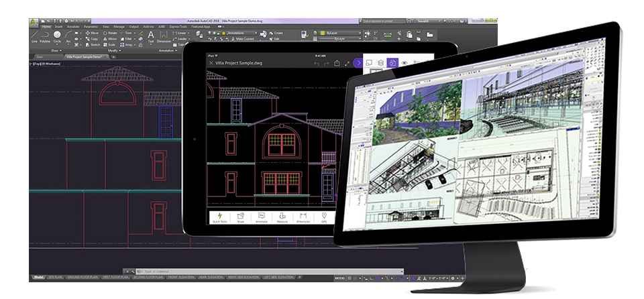
Task: Expand the Annotation panel dropdown
Action: point(168,50)
